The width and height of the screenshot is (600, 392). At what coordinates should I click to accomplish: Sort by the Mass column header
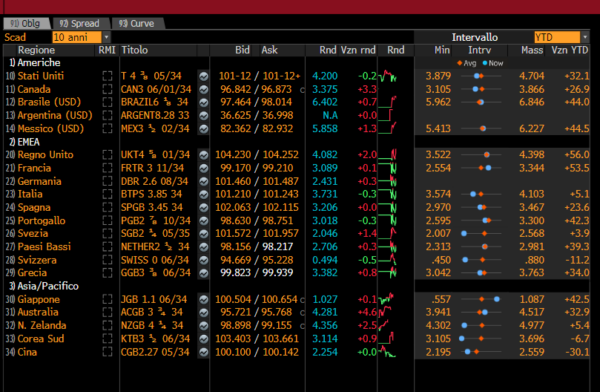tap(532, 50)
